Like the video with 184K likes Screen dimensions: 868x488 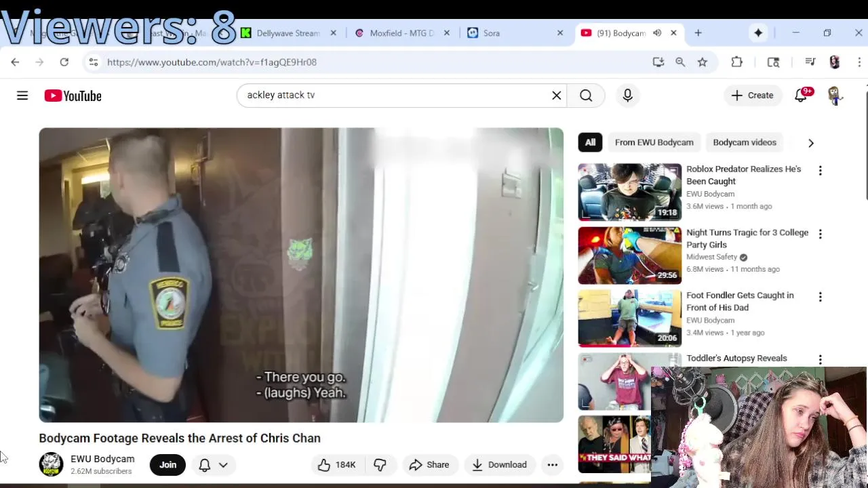click(337, 464)
